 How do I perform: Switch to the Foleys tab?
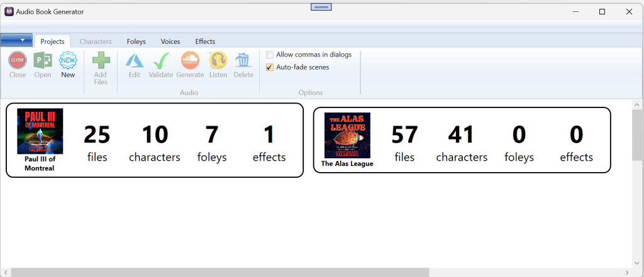tap(136, 41)
